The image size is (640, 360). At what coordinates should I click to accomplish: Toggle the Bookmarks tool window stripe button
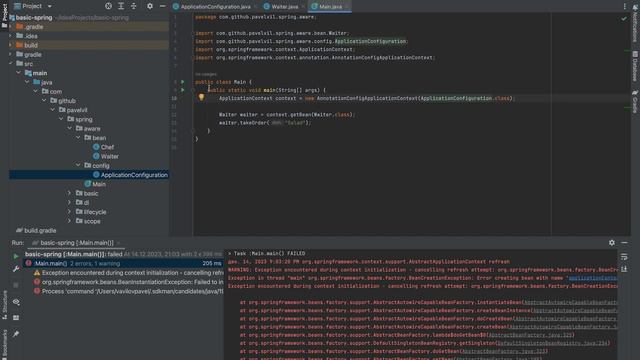click(x=4, y=344)
